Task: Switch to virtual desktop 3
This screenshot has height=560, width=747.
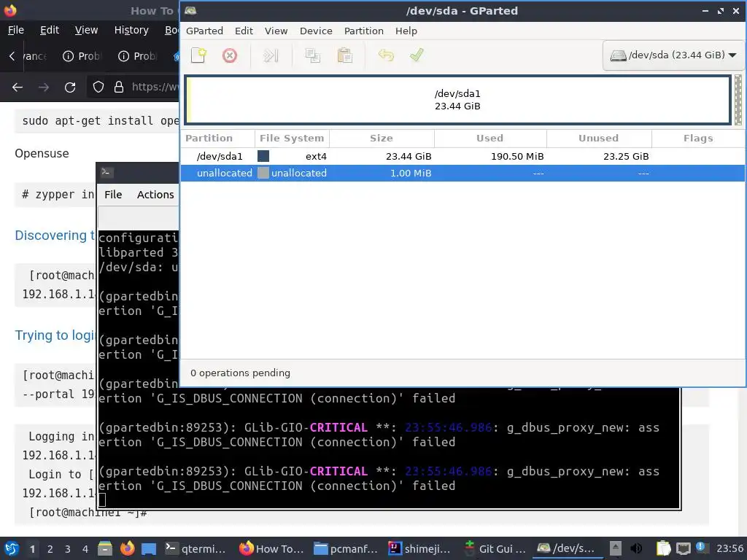Action: [68, 549]
